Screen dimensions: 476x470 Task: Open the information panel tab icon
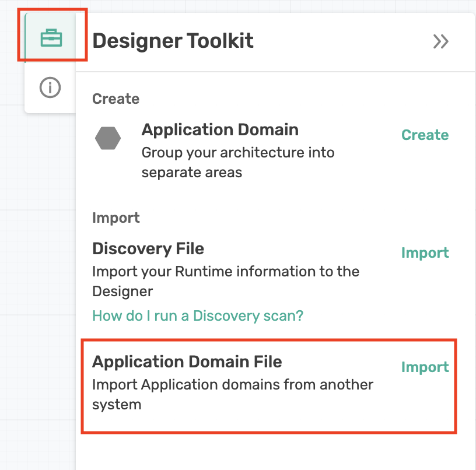pyautogui.click(x=50, y=87)
